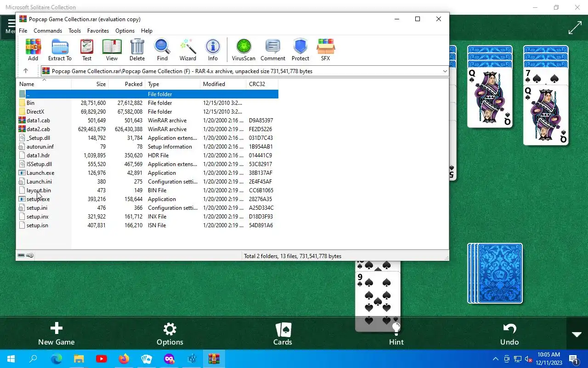Open File Explorer from the taskbar
Image resolution: width=588 pixels, height=368 pixels.
tap(79, 359)
